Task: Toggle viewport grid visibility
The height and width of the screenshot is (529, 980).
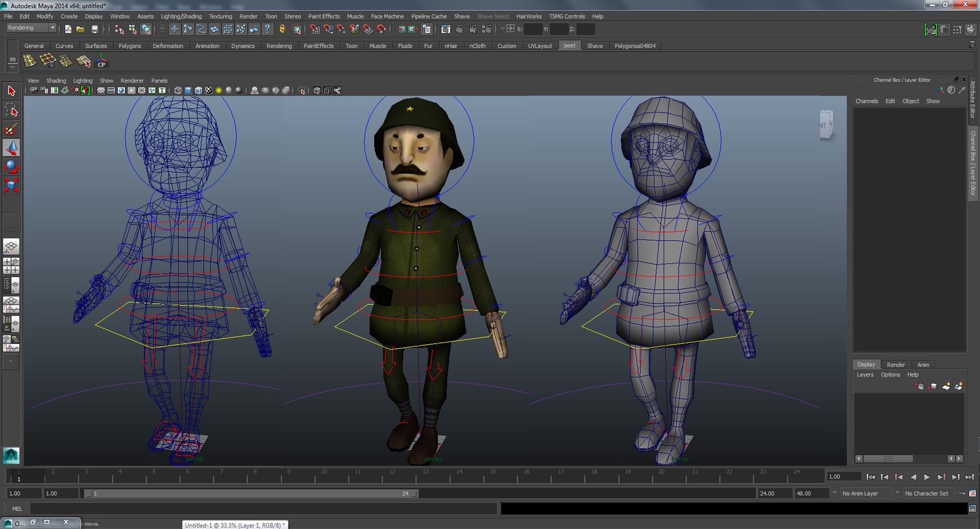Action: [x=101, y=90]
